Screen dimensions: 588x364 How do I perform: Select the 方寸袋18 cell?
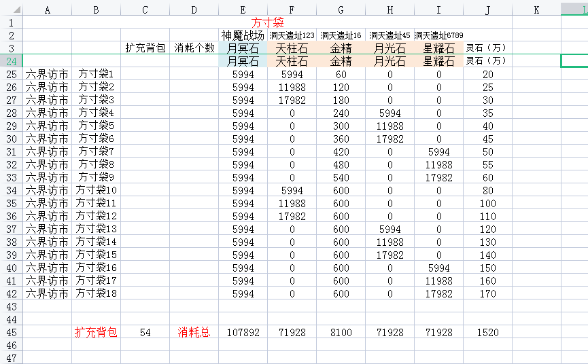pyautogui.click(x=96, y=293)
